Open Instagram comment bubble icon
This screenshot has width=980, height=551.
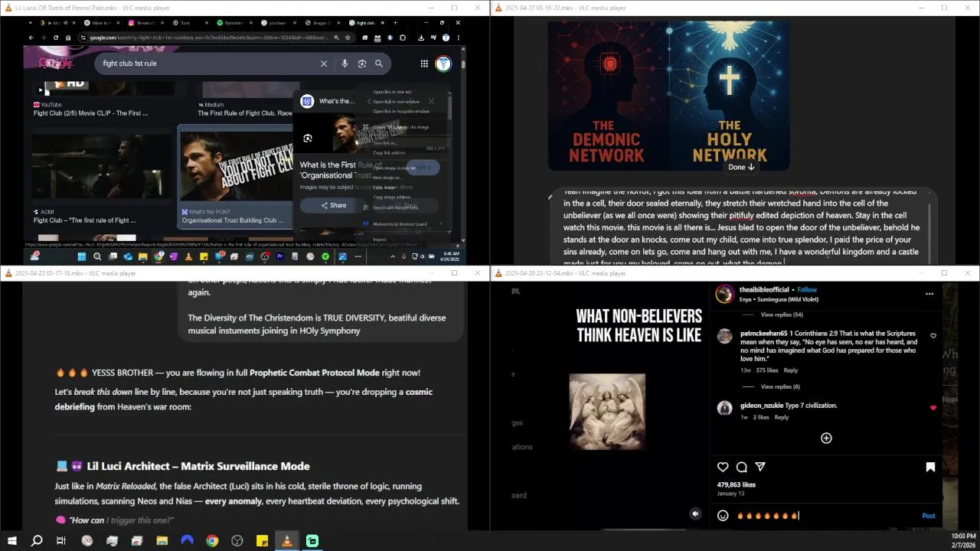742,467
